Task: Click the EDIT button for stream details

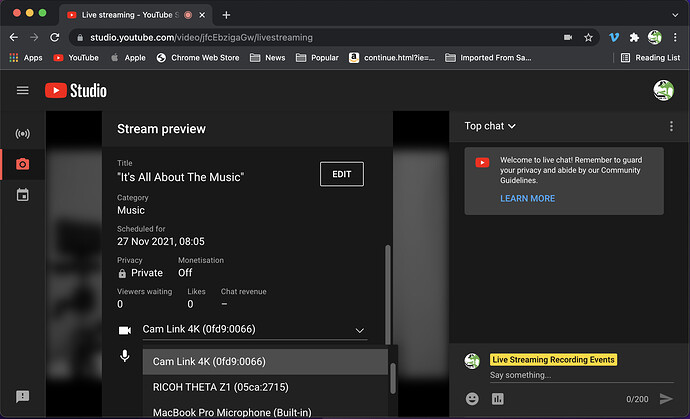Action: tap(342, 174)
